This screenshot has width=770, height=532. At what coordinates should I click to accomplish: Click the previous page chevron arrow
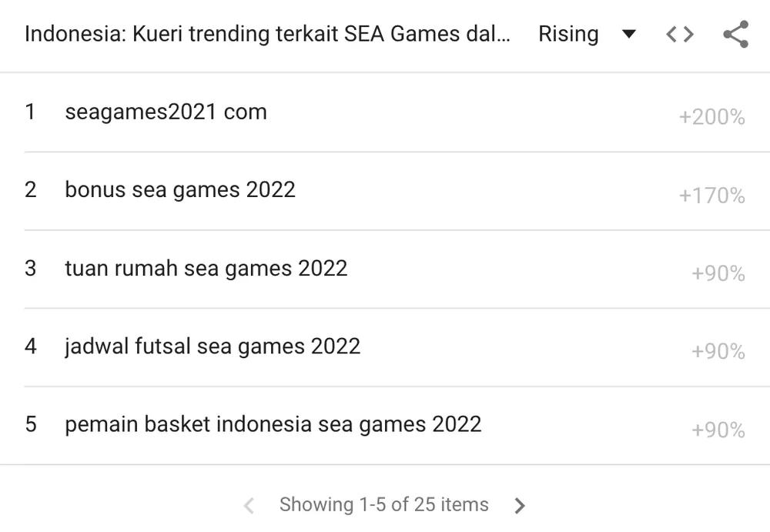click(249, 505)
